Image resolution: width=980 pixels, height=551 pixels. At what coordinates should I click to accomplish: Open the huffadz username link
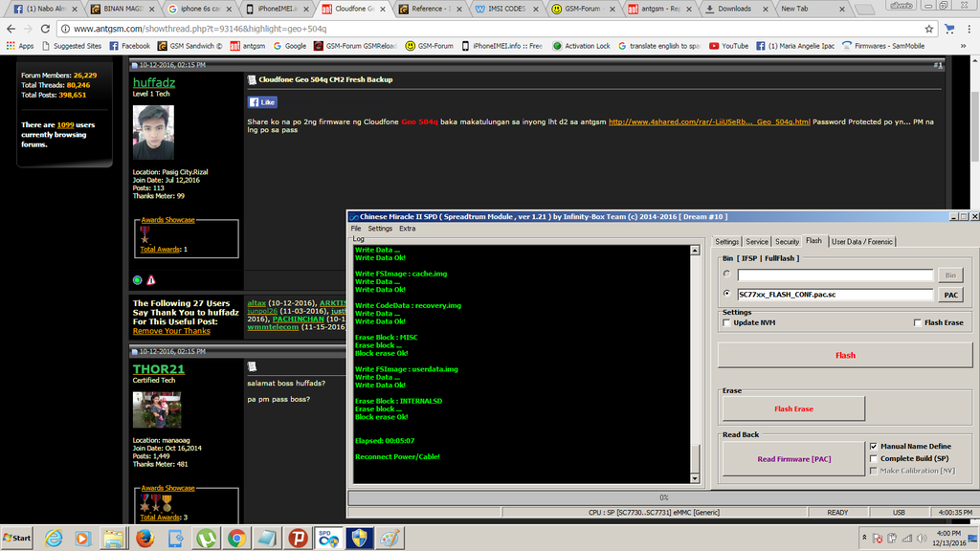tap(154, 82)
